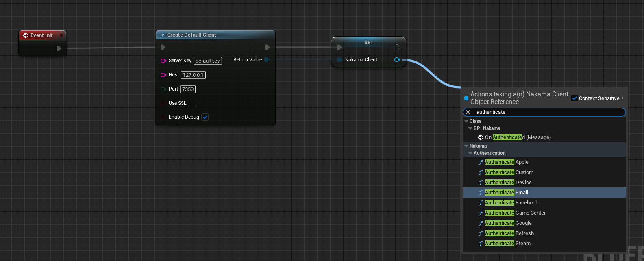Click the function icon beside Authenticate Custom
The height and width of the screenshot is (261, 644).
(481, 172)
